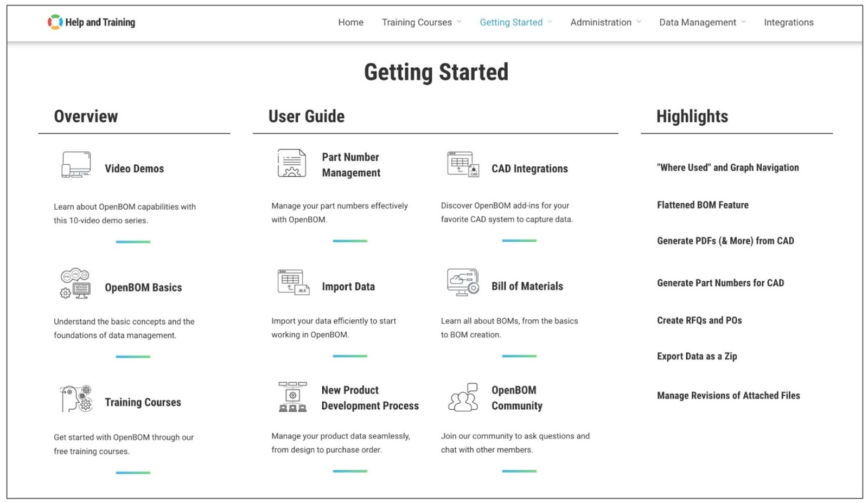Click "Discover OpenBOM add-ins" description text
This screenshot has height=503, width=868.
507,212
